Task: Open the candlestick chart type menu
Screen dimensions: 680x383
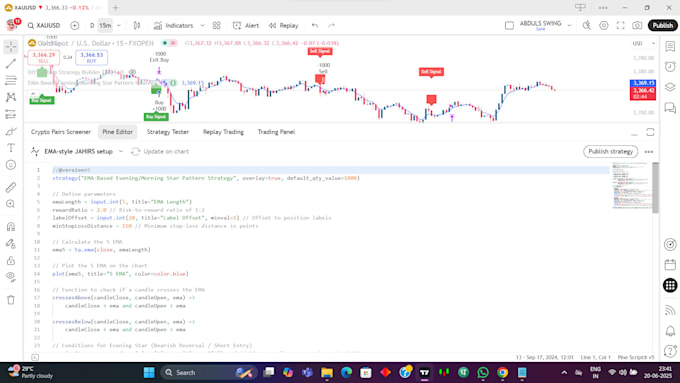Action: click(x=137, y=26)
